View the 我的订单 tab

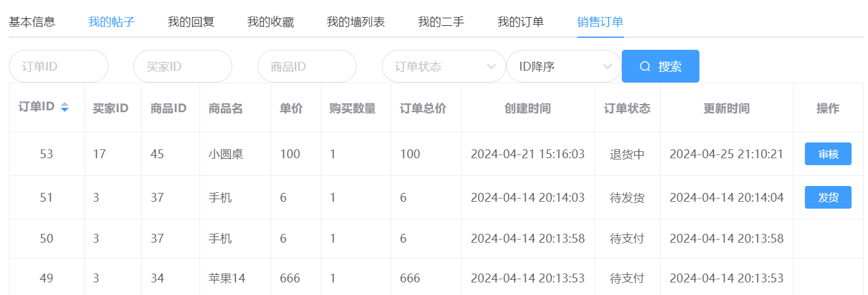click(x=521, y=22)
